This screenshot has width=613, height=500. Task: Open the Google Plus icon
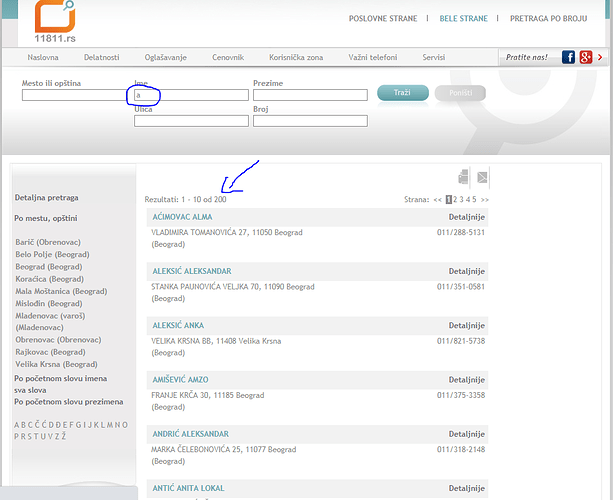pyautogui.click(x=585, y=57)
